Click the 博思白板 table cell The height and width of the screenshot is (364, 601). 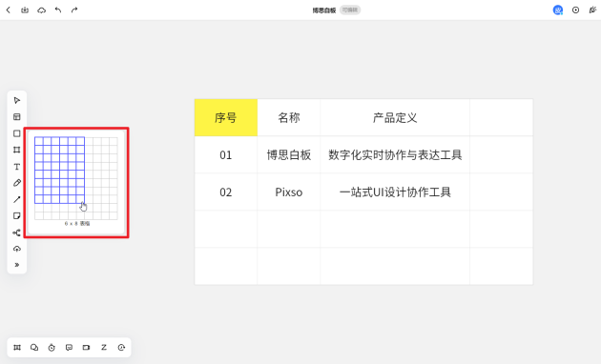pos(289,154)
